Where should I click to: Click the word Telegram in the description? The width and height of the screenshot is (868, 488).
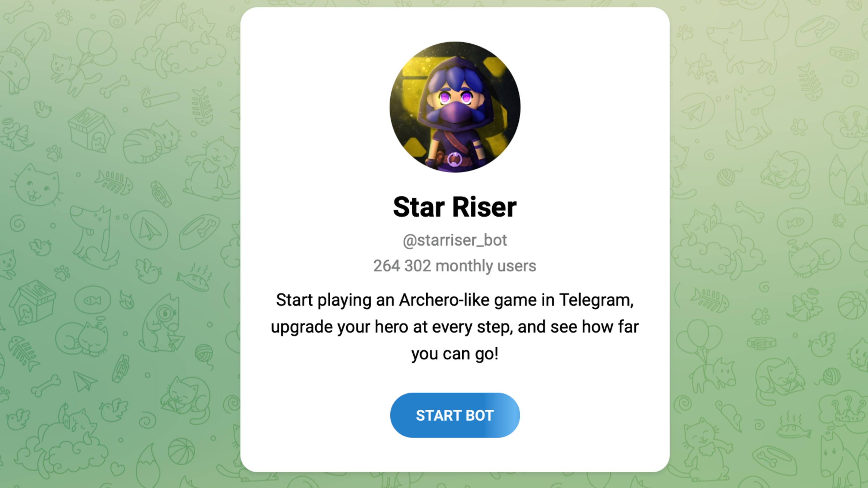tap(596, 300)
